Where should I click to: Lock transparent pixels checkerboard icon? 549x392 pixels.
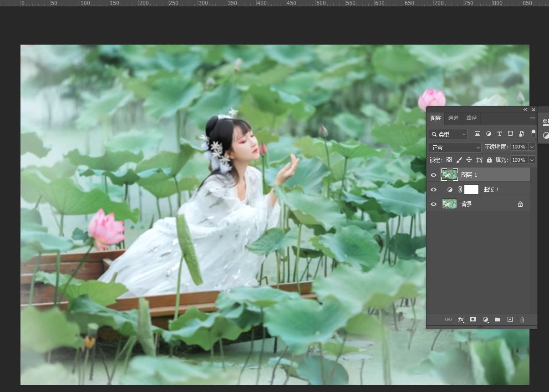coord(449,160)
